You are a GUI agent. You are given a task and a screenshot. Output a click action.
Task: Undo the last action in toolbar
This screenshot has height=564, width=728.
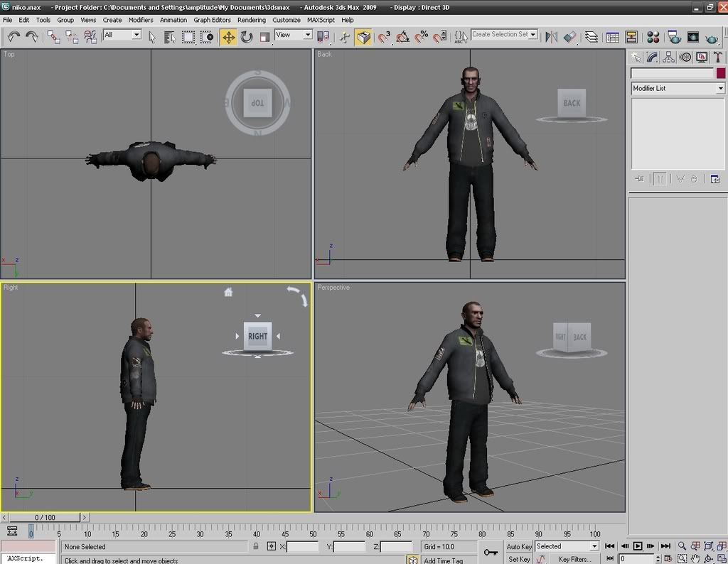pyautogui.click(x=14, y=37)
